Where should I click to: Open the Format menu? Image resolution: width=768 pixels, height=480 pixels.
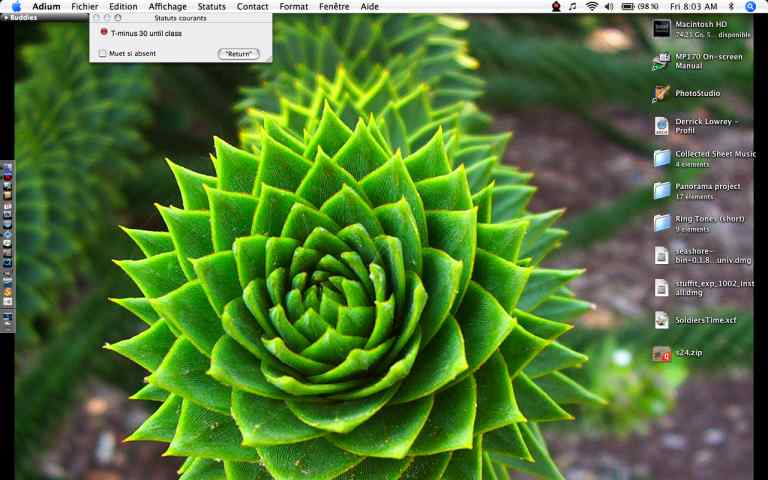pyautogui.click(x=293, y=6)
